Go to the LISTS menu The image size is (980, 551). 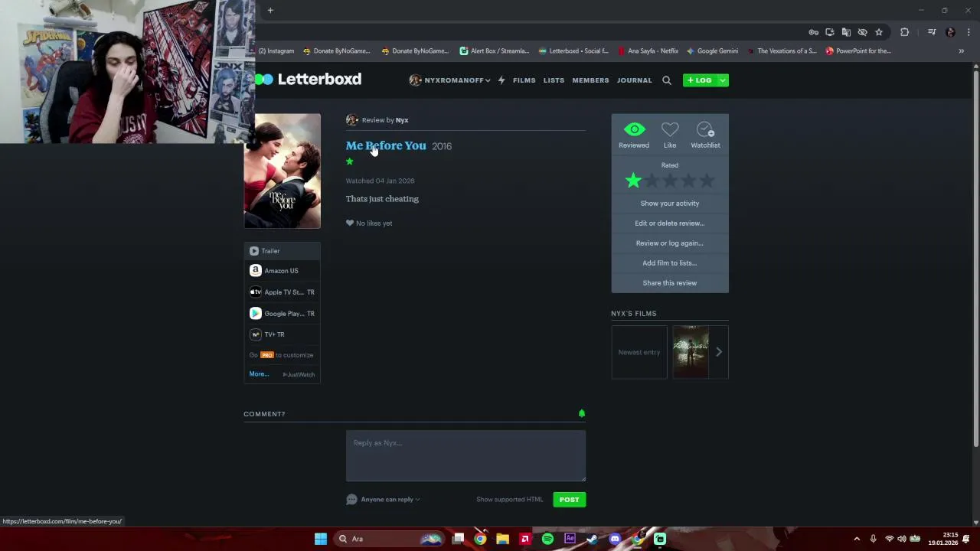tap(554, 80)
